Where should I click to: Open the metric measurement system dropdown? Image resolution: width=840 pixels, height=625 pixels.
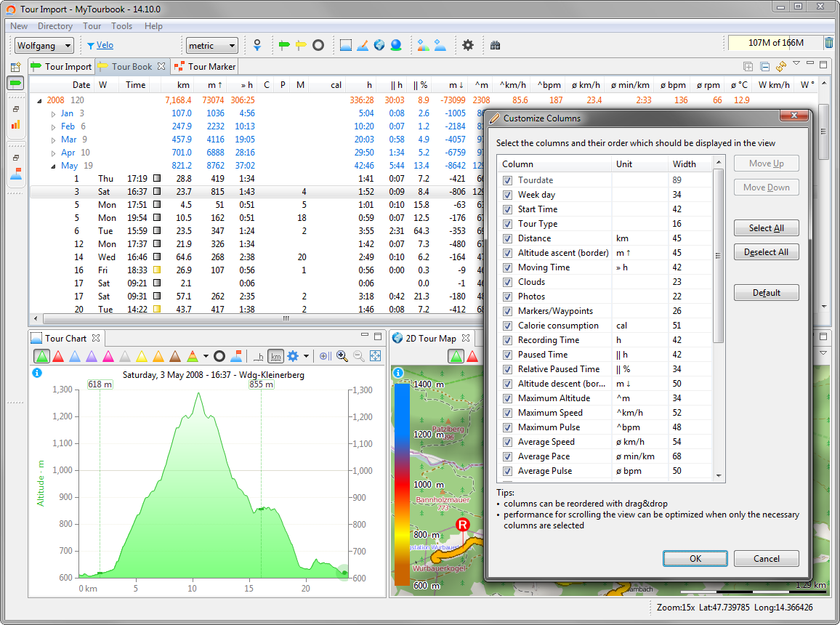tap(211, 46)
